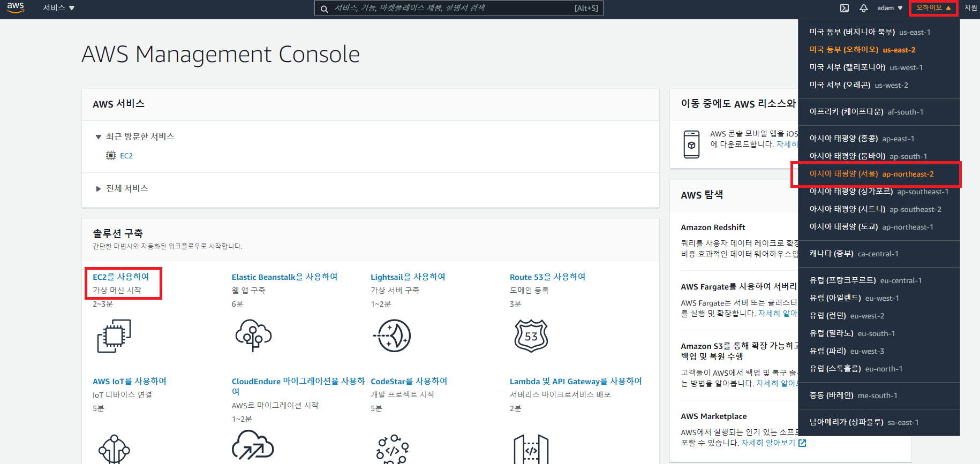Image resolution: width=980 pixels, height=464 pixels.
Task: Click the EC2 virtual machine illustration icon
Action: (114, 336)
